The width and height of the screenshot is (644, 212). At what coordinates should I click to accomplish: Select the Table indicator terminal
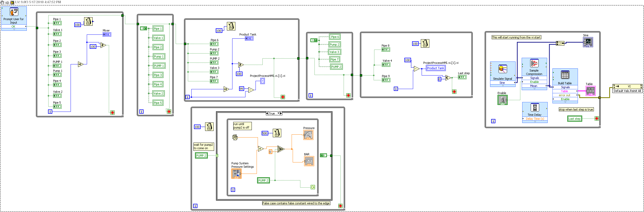click(x=591, y=91)
